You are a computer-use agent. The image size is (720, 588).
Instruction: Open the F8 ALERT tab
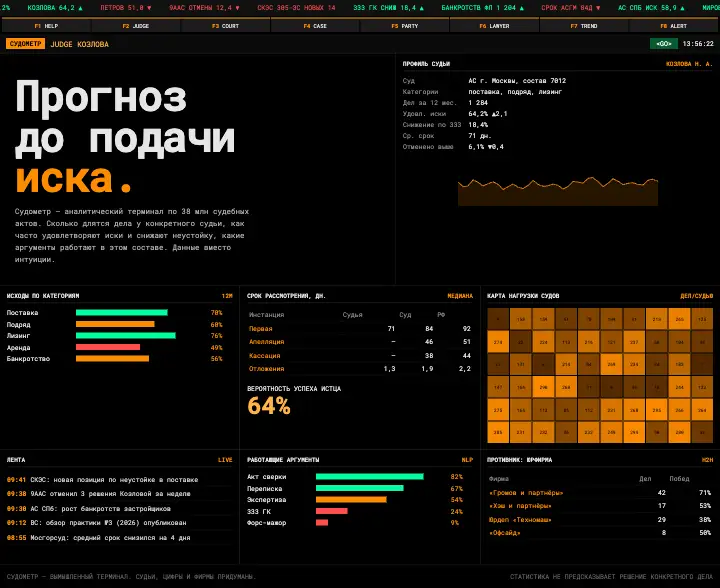point(674,26)
